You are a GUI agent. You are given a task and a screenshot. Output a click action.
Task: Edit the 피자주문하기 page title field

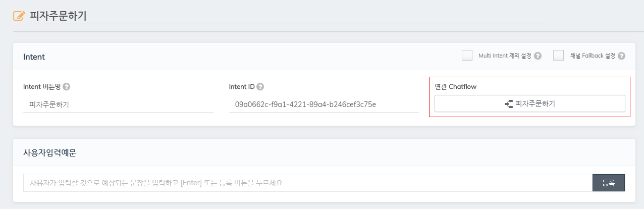click(x=287, y=16)
